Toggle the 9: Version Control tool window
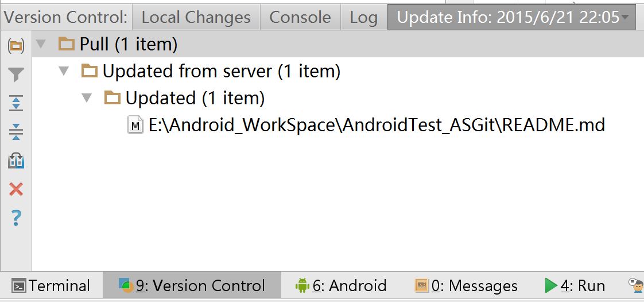 tap(192, 285)
